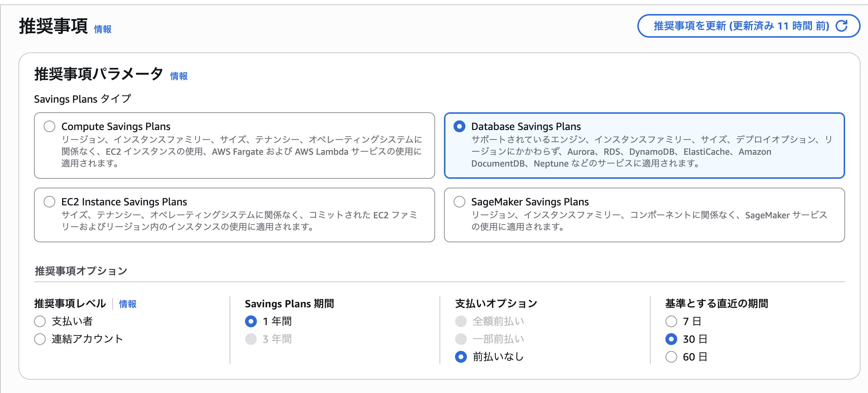Open the 情報 link next to 推奨事項レベル
The height and width of the screenshot is (393, 868).
pos(128,304)
